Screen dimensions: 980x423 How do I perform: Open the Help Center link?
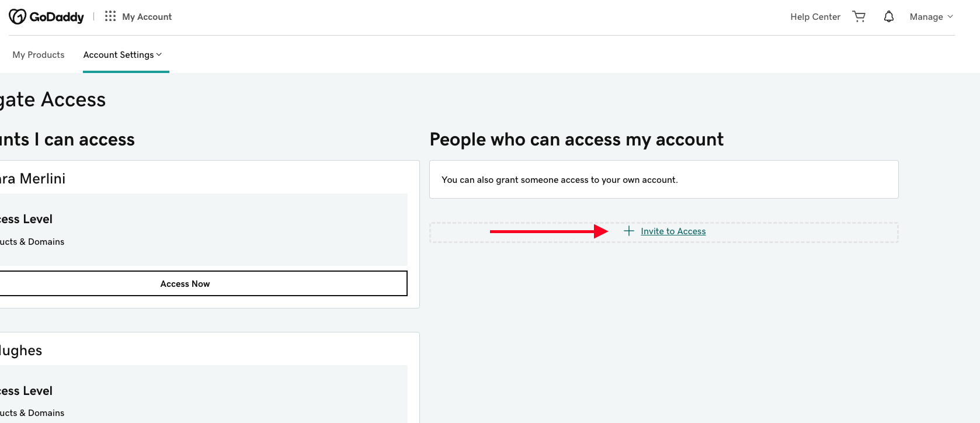815,17
